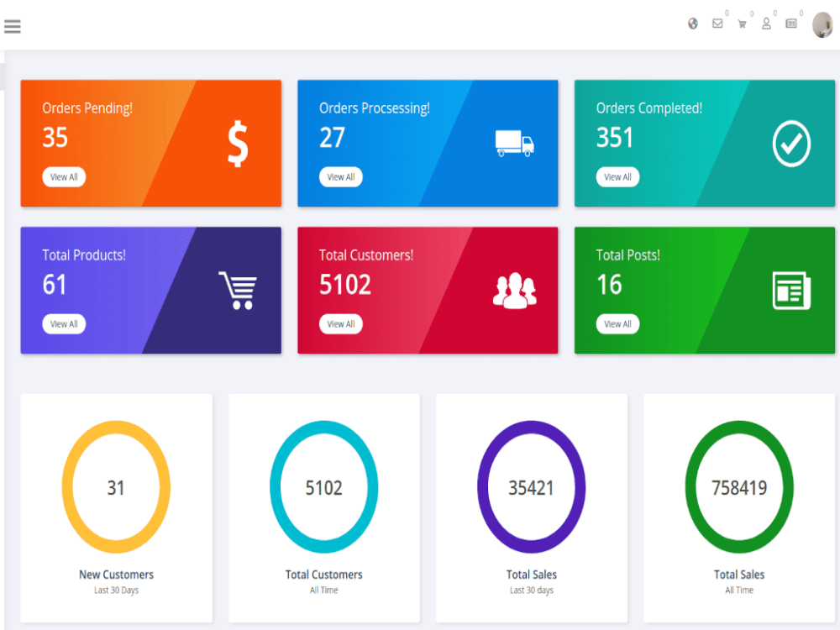The width and height of the screenshot is (840, 630).
Task: View all pending orders
Action: point(64,177)
